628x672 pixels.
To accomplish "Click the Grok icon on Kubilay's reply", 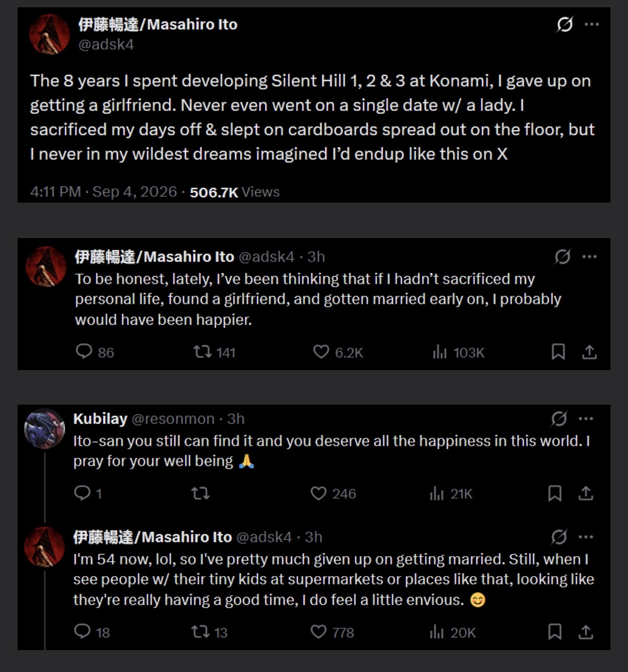I will 559,418.
